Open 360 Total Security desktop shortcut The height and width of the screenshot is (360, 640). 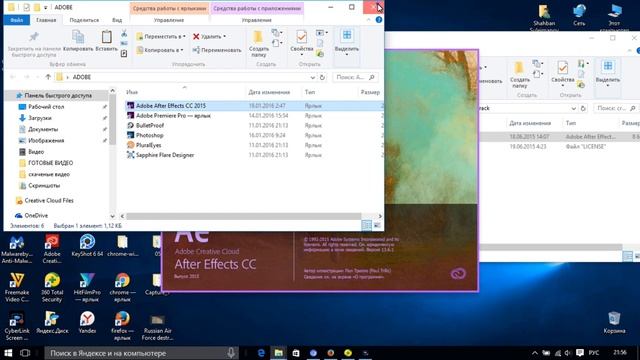coord(52,287)
